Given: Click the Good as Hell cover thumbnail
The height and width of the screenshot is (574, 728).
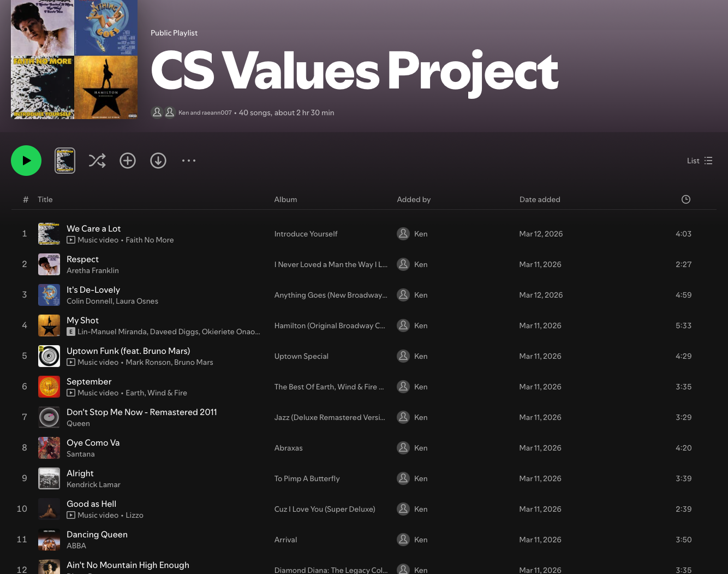Looking at the screenshot, I should 49,509.
